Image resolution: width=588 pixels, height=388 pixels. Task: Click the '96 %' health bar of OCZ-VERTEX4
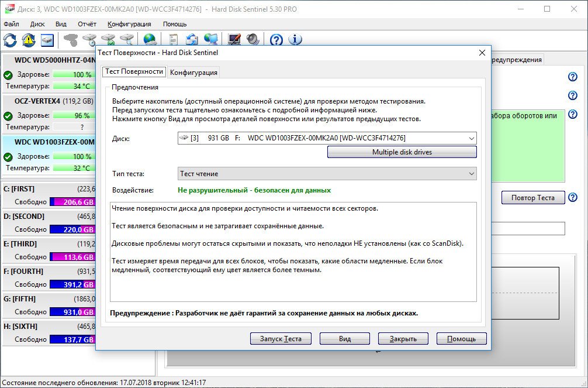(74, 116)
